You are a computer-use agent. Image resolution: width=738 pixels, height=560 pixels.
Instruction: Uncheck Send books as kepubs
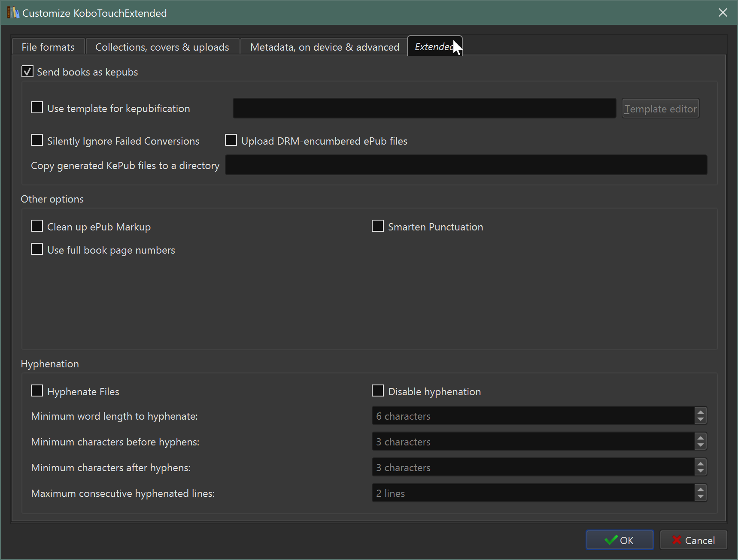point(27,72)
